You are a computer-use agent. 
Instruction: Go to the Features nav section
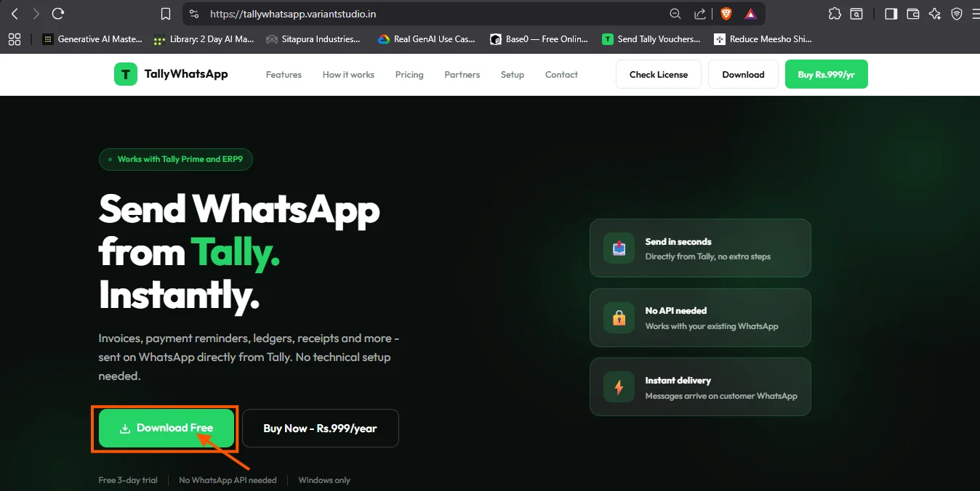click(x=284, y=75)
